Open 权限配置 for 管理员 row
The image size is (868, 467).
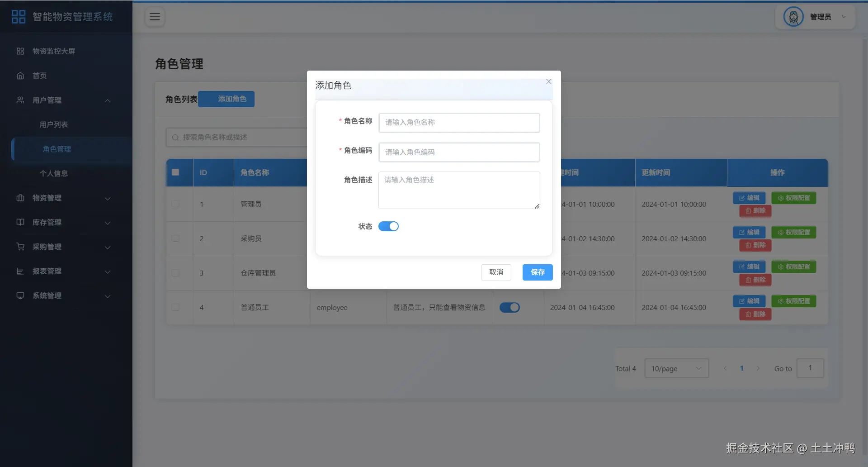793,198
